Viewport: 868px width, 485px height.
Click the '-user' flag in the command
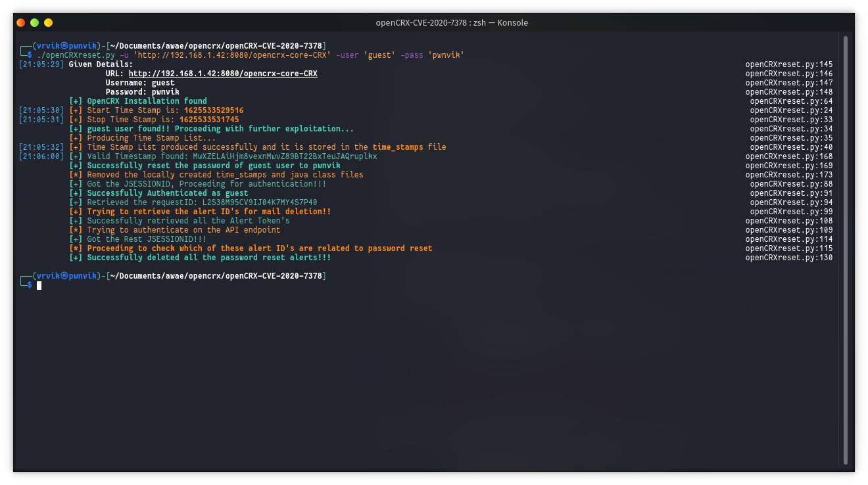pos(347,55)
